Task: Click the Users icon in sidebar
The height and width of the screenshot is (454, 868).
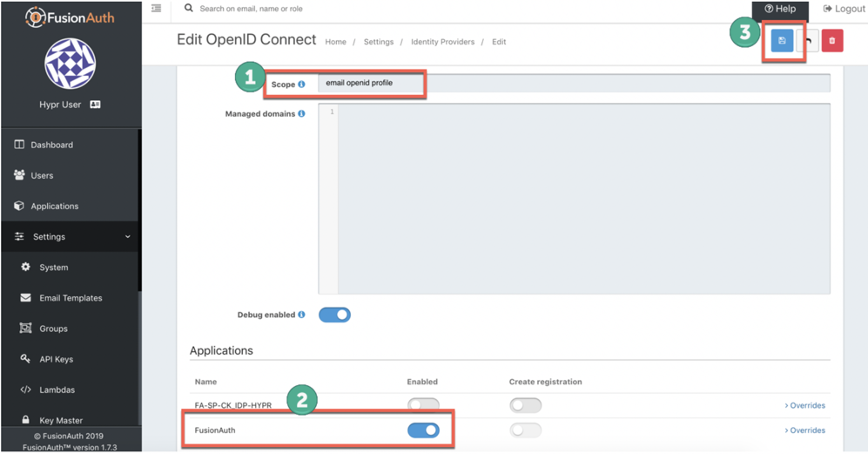Action: coord(19,175)
